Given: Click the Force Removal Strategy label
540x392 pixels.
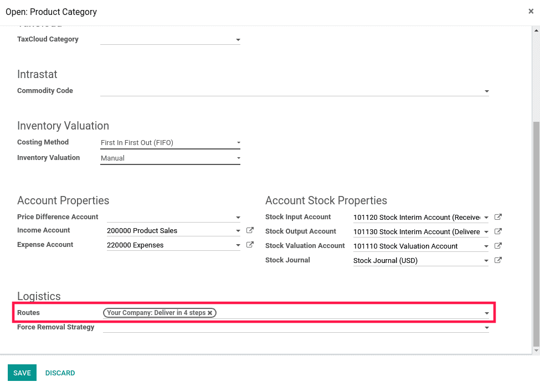Looking at the screenshot, I should coord(56,327).
